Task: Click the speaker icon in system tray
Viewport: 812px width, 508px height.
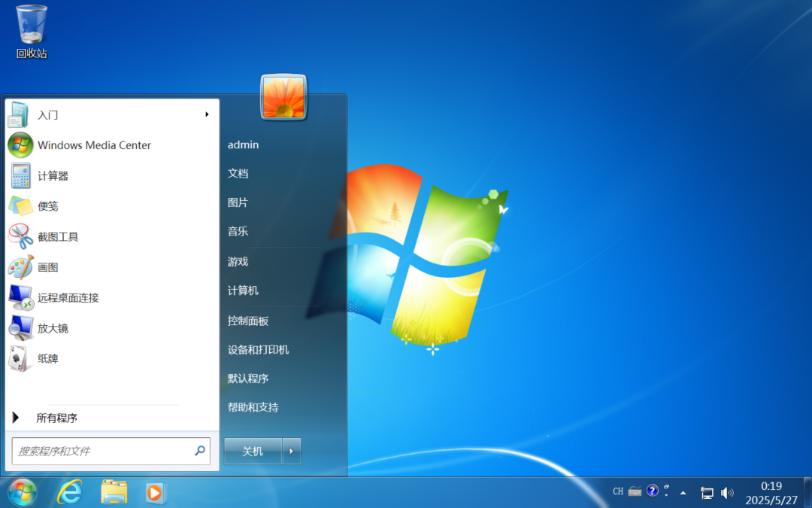Action: coord(727,493)
